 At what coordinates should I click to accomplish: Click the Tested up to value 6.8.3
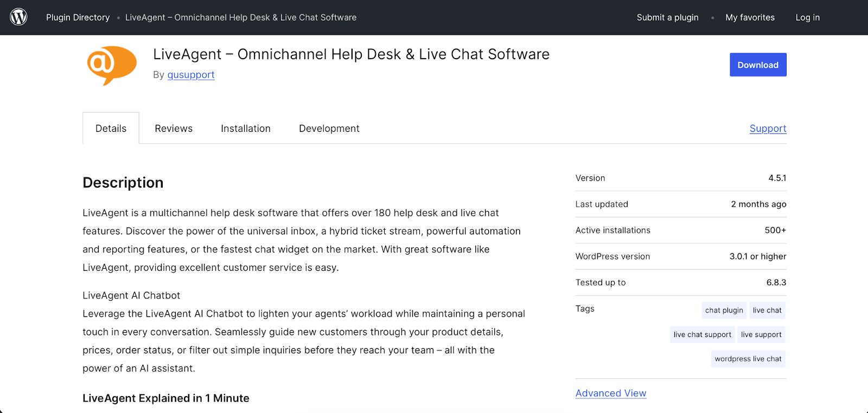[x=776, y=282]
